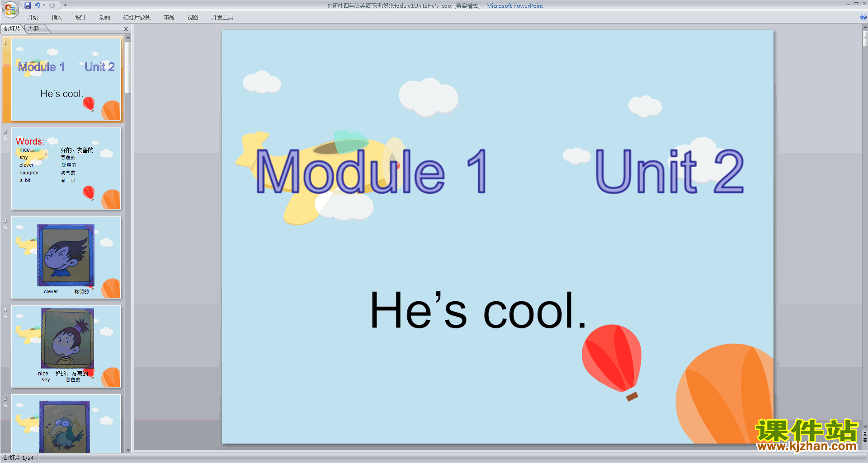Restore down the PowerPoint window
This screenshot has height=463, width=868.
click(x=856, y=4)
